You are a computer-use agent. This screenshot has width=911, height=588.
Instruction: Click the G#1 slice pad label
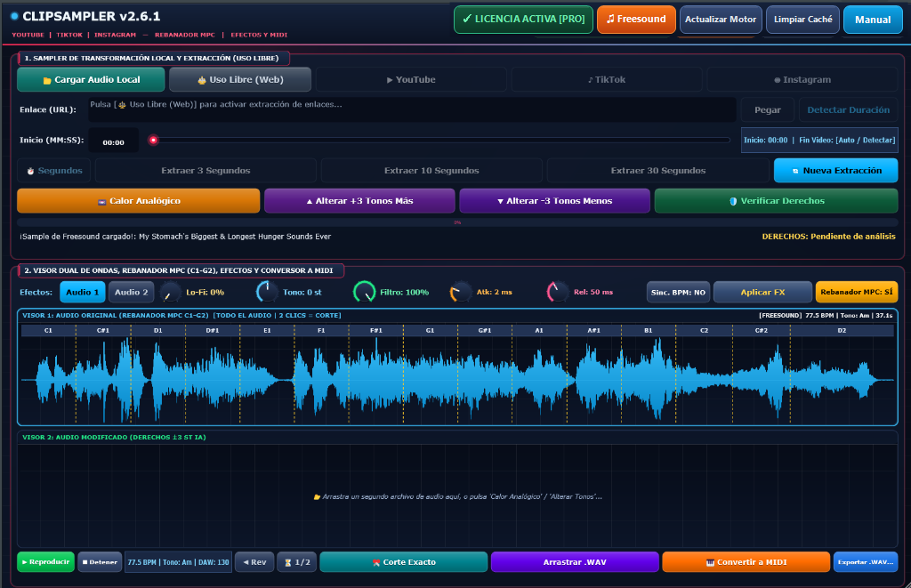[x=485, y=330]
